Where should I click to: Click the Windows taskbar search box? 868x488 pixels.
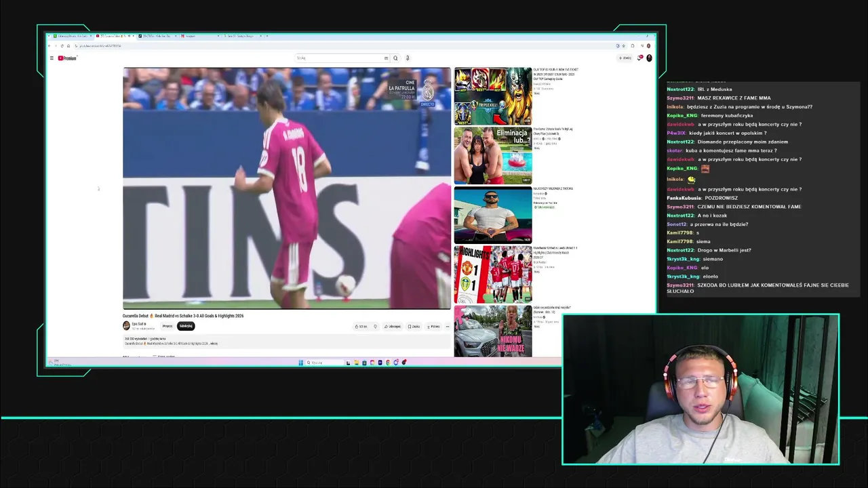[x=325, y=363]
